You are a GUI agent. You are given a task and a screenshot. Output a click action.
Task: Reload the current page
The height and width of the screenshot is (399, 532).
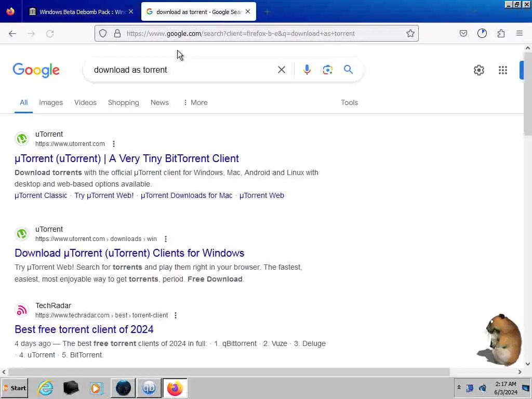pos(50,34)
